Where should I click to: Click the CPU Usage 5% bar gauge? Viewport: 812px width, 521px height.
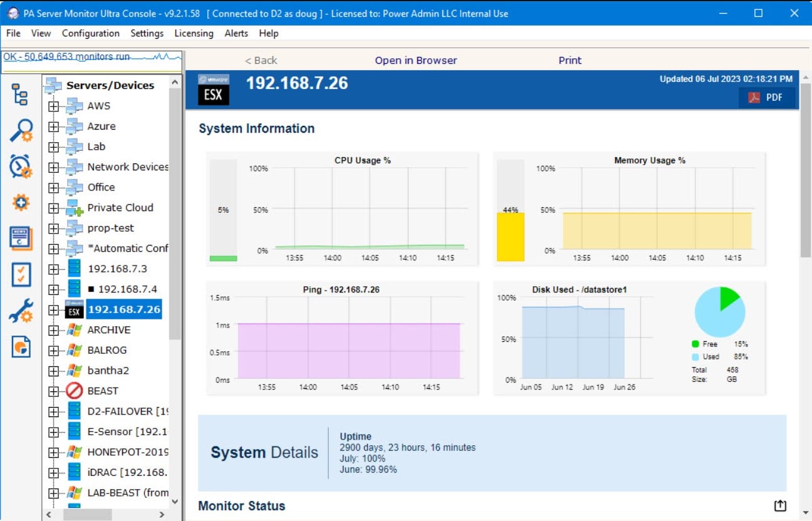(x=223, y=210)
